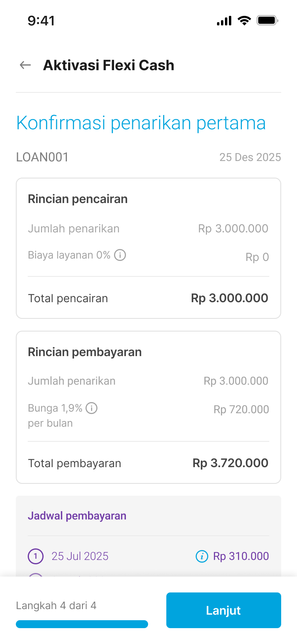Tap the Total pencairan Rp 3.000.000 amount
The height and width of the screenshot is (644, 297).
pyautogui.click(x=229, y=298)
